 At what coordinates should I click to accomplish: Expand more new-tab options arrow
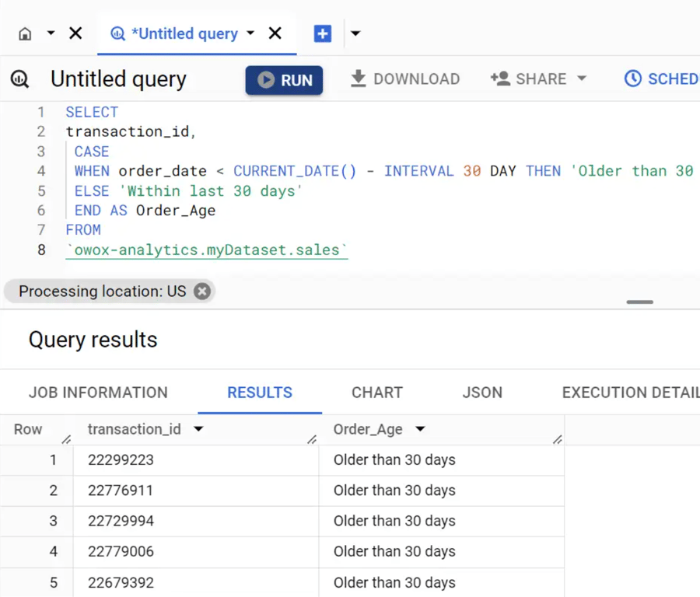click(355, 33)
